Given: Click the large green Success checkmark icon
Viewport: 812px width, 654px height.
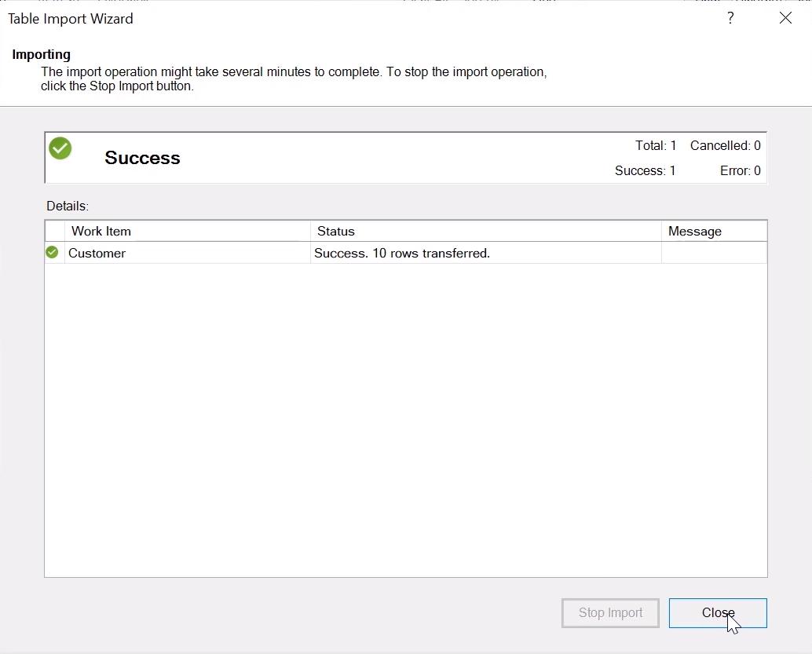Looking at the screenshot, I should point(60,148).
